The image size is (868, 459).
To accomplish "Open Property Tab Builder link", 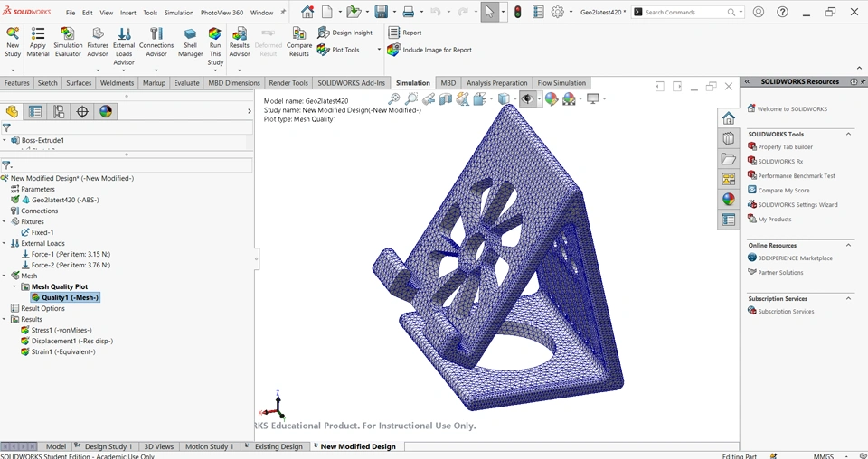I will tap(785, 147).
